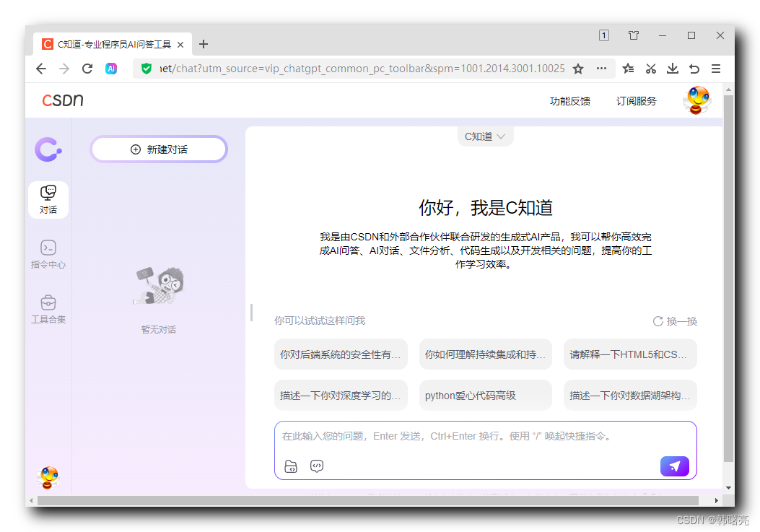Open the downloads icon in browser toolbar
The height and width of the screenshot is (532, 760).
pos(672,69)
